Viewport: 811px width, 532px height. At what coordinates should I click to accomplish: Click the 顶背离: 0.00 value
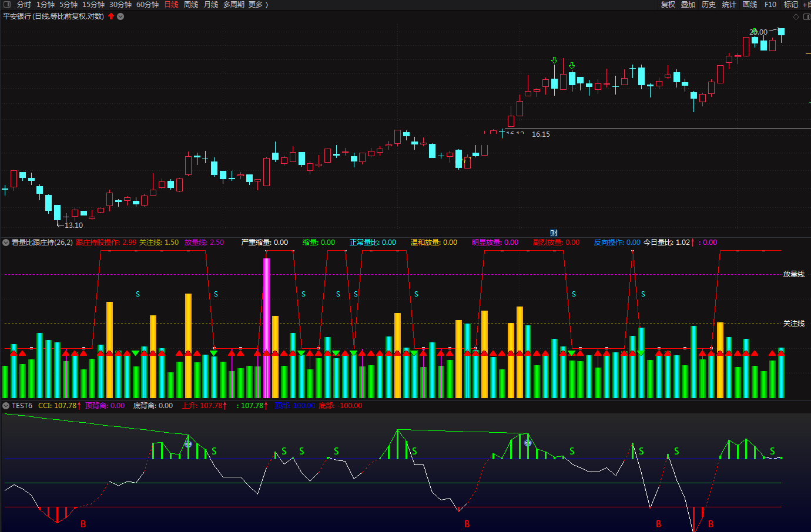(105, 406)
